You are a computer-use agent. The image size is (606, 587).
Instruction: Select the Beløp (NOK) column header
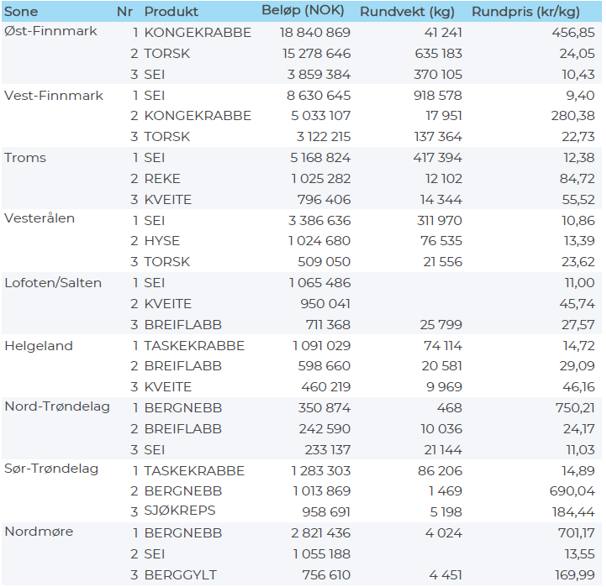[x=306, y=11]
